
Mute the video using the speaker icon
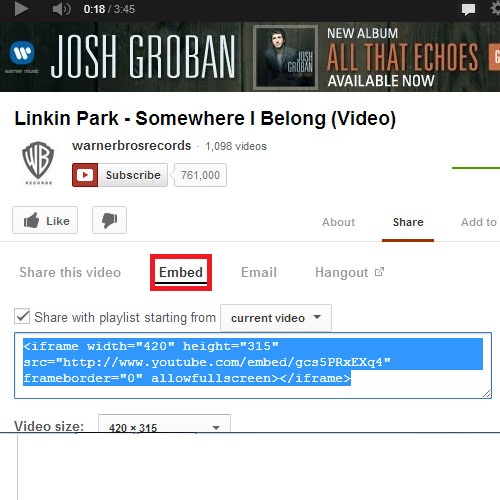tap(61, 9)
